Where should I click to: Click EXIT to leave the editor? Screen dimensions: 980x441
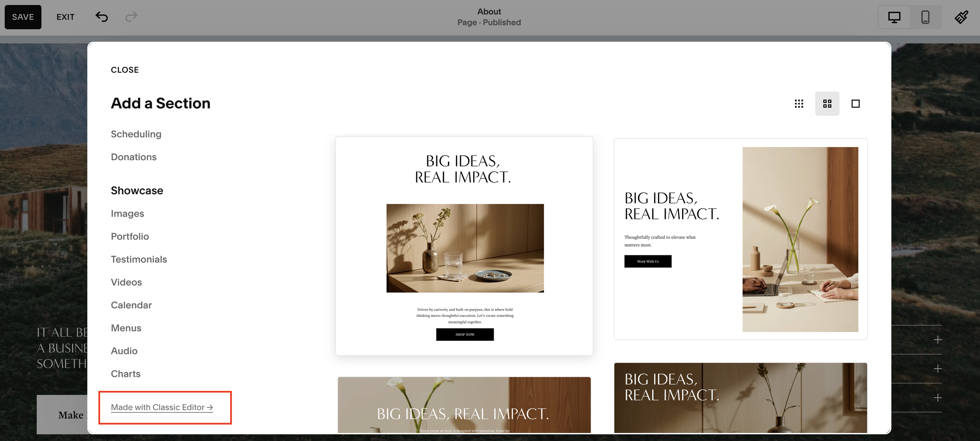tap(65, 17)
